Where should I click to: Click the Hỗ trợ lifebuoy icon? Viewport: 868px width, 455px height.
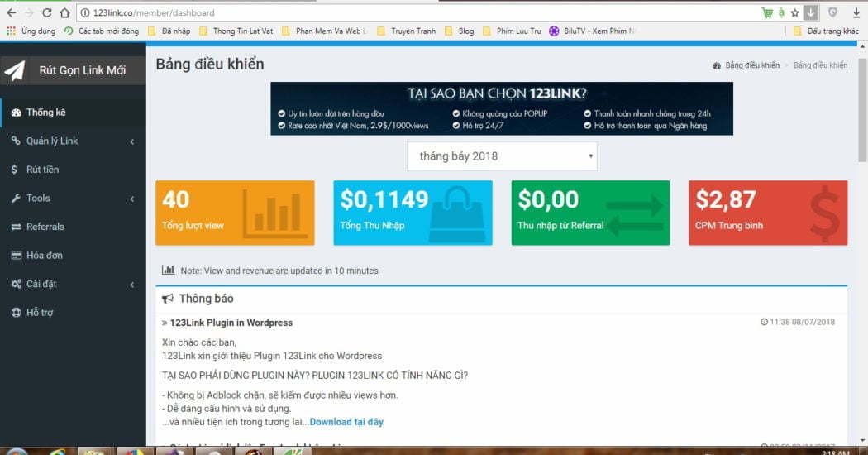tap(16, 313)
